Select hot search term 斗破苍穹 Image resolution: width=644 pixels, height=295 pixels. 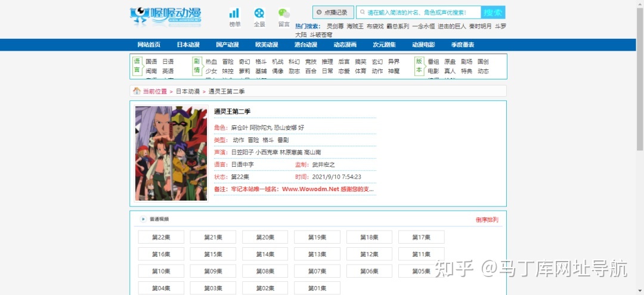[x=321, y=35]
